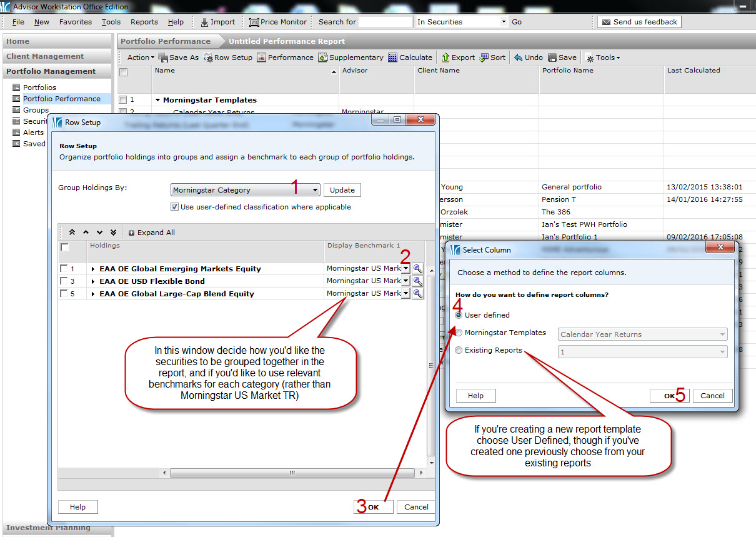Click the Export toolbar icon
Screen dimensions: 756x537
coord(445,58)
